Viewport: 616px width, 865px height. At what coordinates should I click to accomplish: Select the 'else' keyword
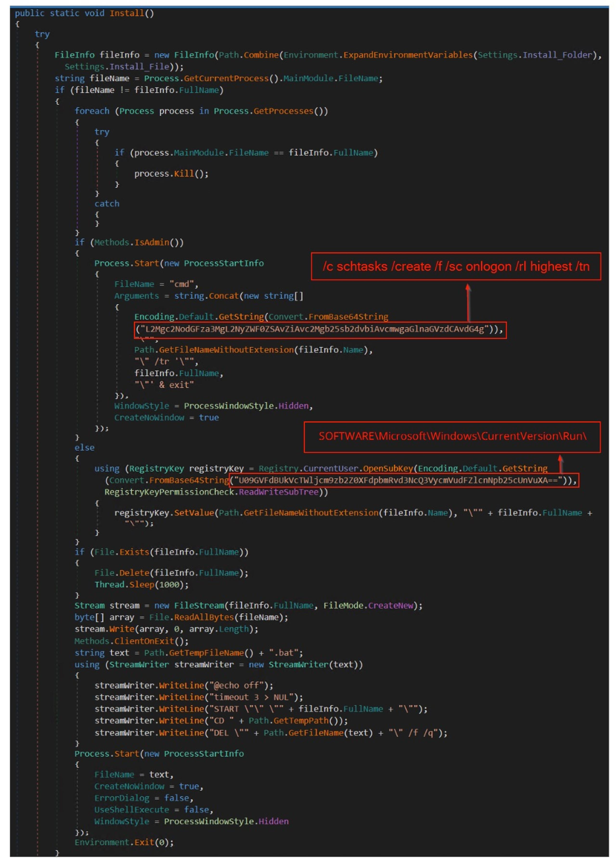coord(84,448)
